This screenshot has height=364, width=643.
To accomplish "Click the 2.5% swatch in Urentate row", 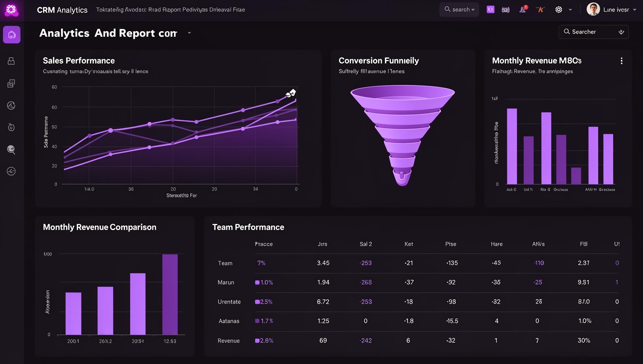I will (257, 302).
